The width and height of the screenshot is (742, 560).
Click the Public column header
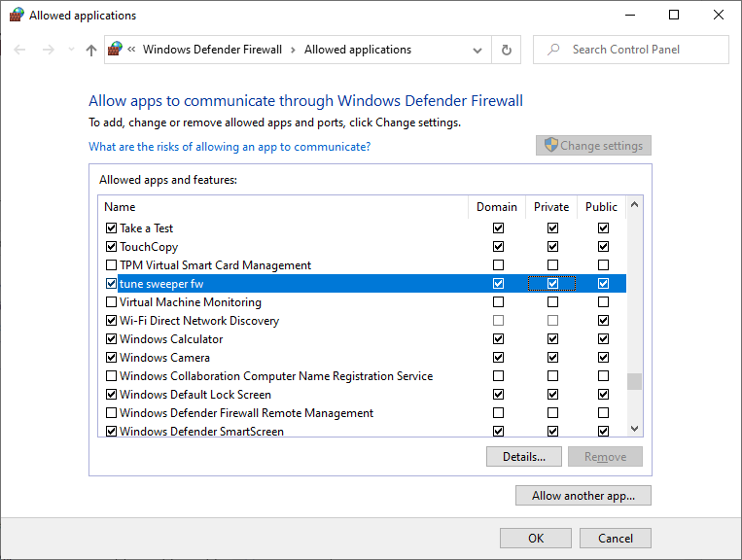click(x=601, y=207)
